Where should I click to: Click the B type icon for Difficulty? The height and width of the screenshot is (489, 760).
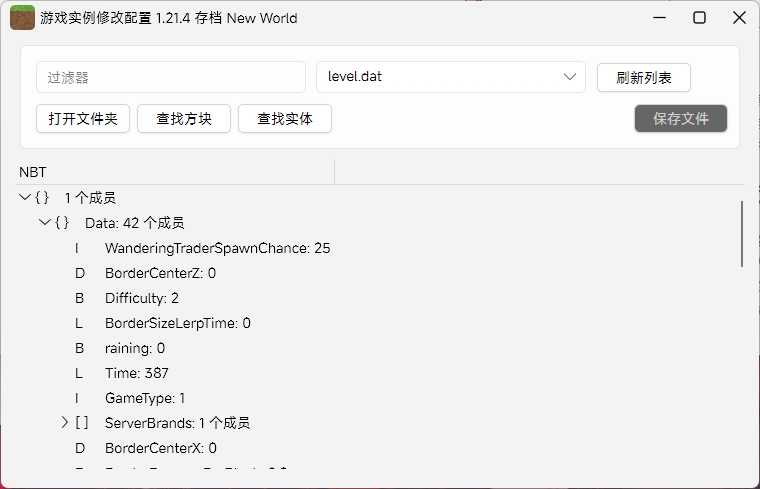pyautogui.click(x=79, y=299)
